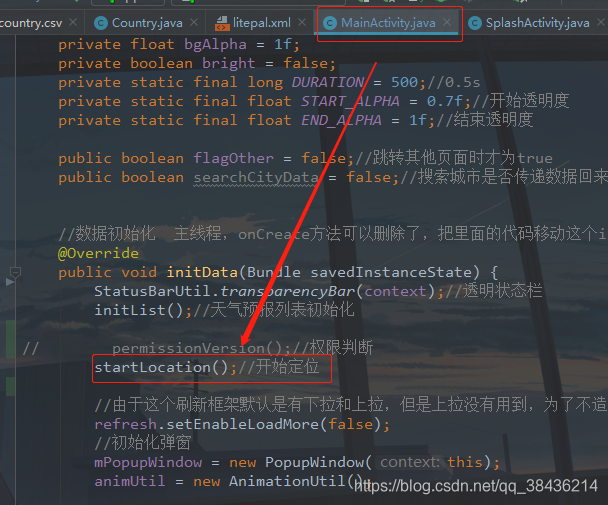Viewport: 608px width, 505px height.
Task: Click the PopupWindow constructor name
Action: coord(314,462)
